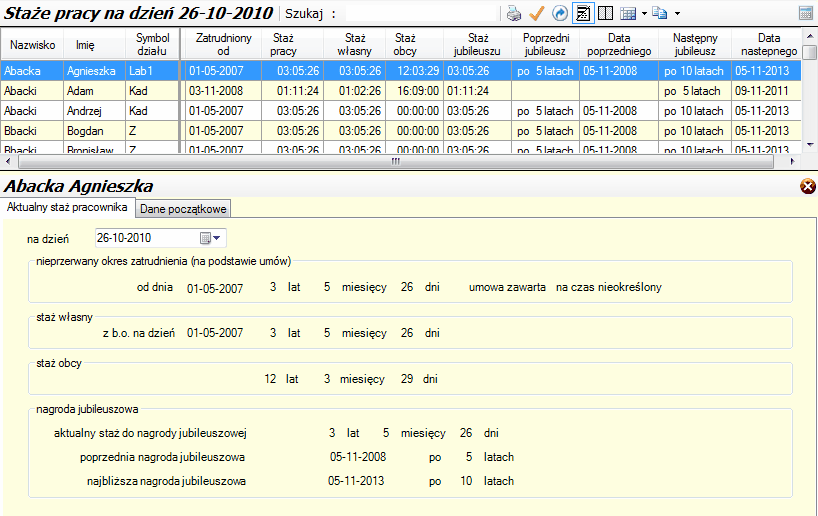Open dropdown arrow next to table grid icon
Image resolution: width=818 pixels, height=516 pixels.
pos(644,14)
